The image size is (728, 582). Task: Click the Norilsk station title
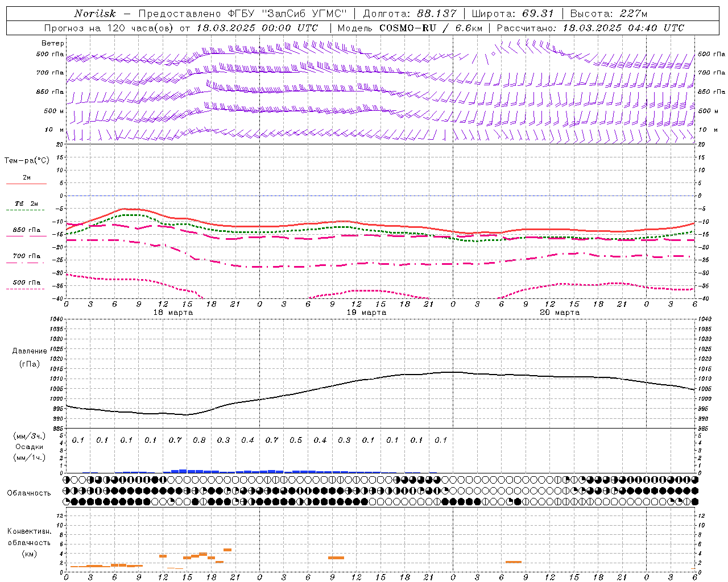(x=95, y=14)
